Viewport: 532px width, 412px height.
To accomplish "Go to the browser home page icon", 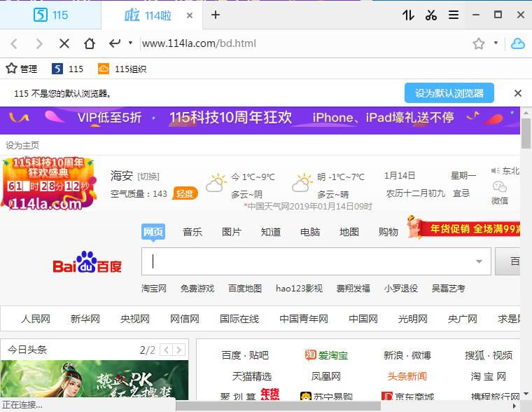I will click(x=90, y=43).
